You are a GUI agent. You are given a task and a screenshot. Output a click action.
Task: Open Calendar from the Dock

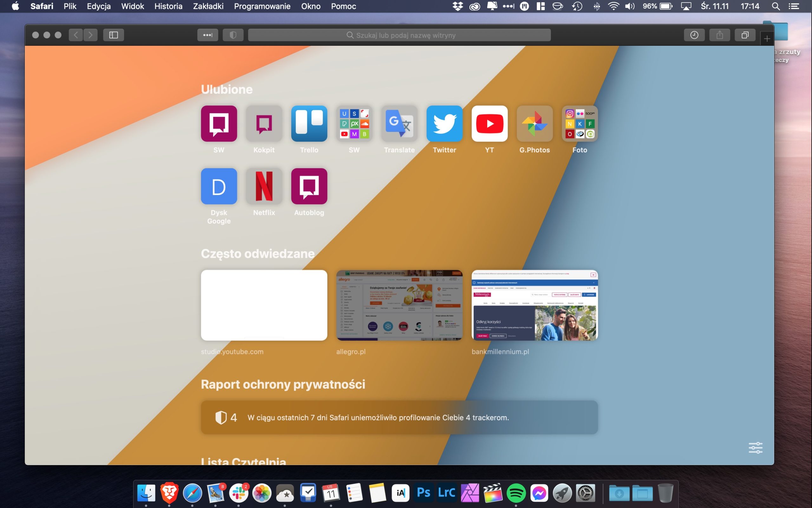click(331, 493)
